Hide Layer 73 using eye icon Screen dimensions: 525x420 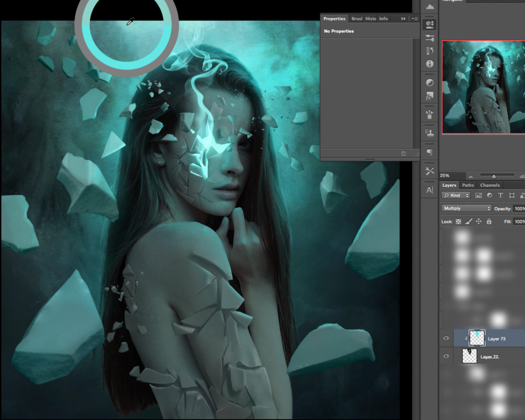[446, 339]
